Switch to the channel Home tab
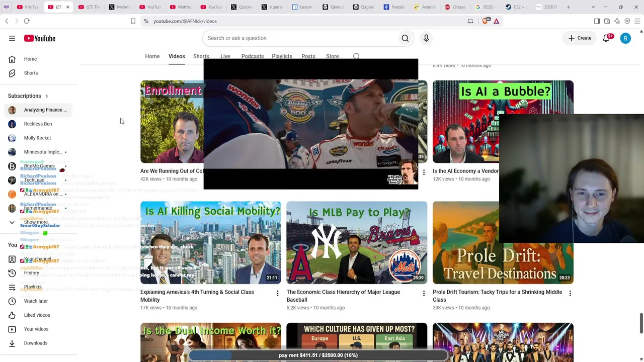 tap(152, 56)
